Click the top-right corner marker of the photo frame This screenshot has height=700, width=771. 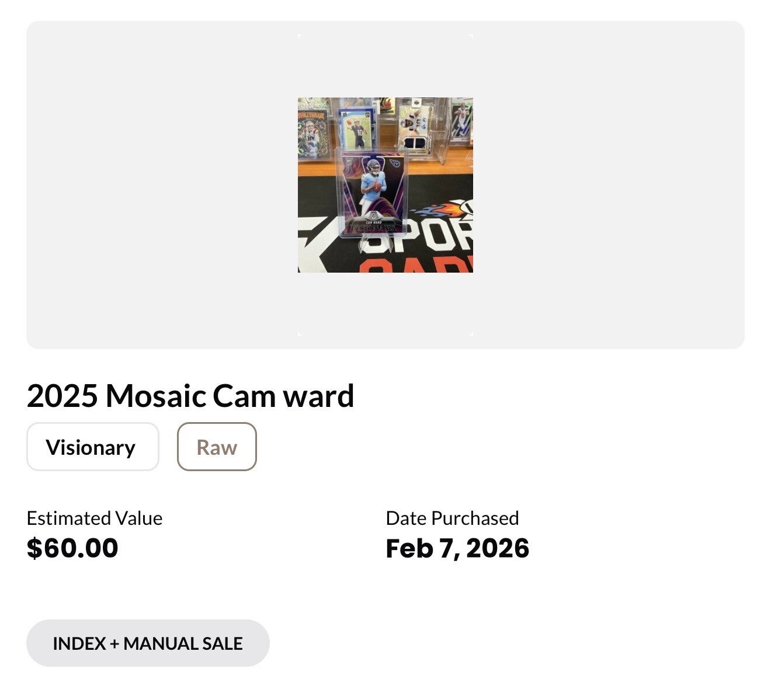(x=471, y=36)
